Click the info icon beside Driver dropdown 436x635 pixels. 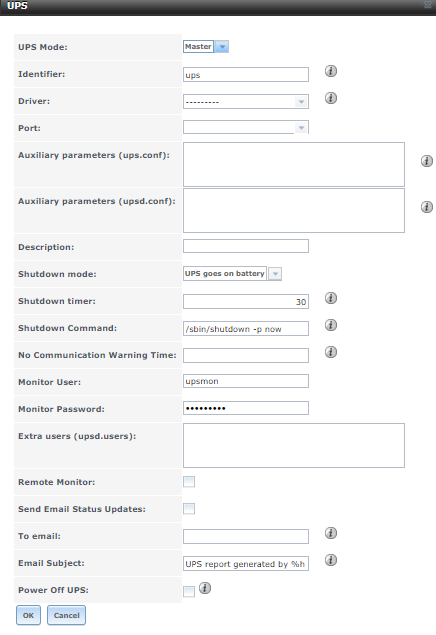(331, 98)
